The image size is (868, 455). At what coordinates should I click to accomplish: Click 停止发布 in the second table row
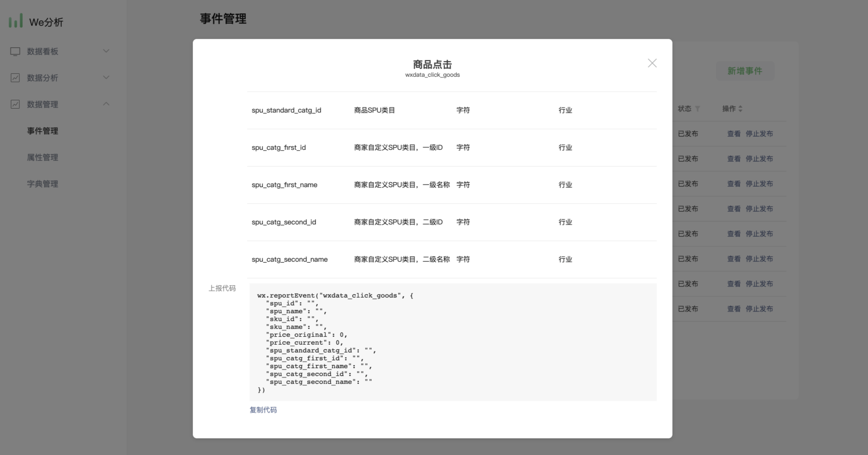(x=759, y=159)
